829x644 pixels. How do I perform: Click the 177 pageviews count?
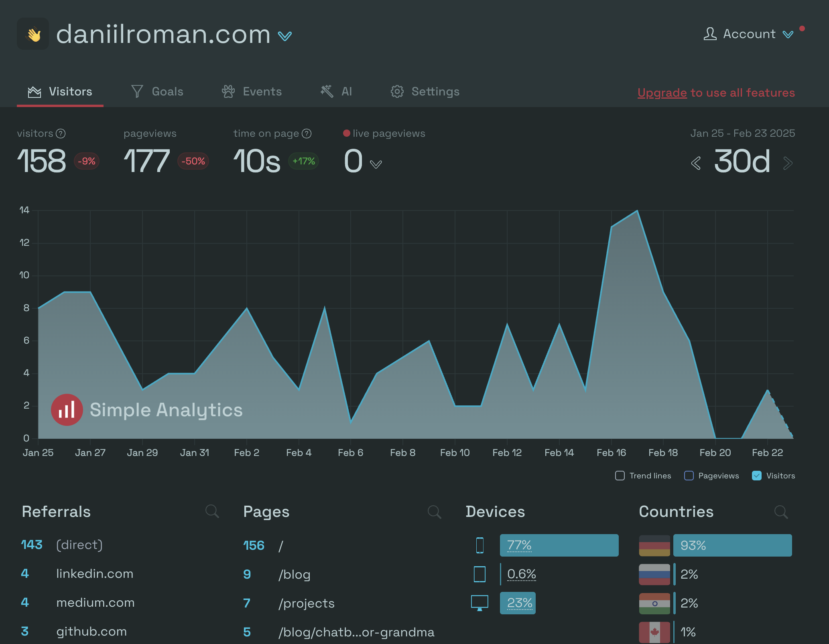point(147,161)
